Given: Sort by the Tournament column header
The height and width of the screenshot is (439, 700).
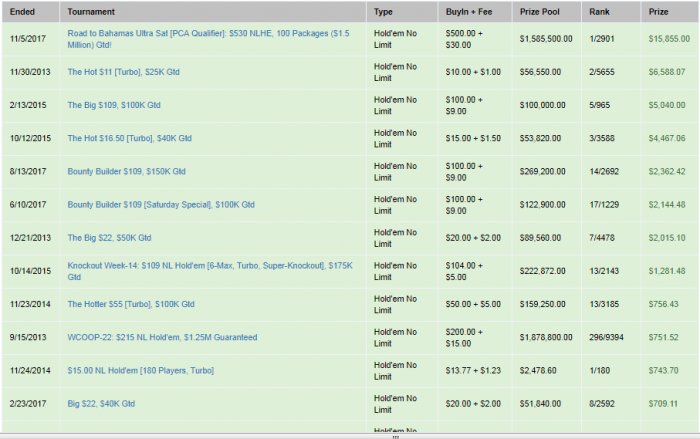Looking at the screenshot, I should (91, 12).
